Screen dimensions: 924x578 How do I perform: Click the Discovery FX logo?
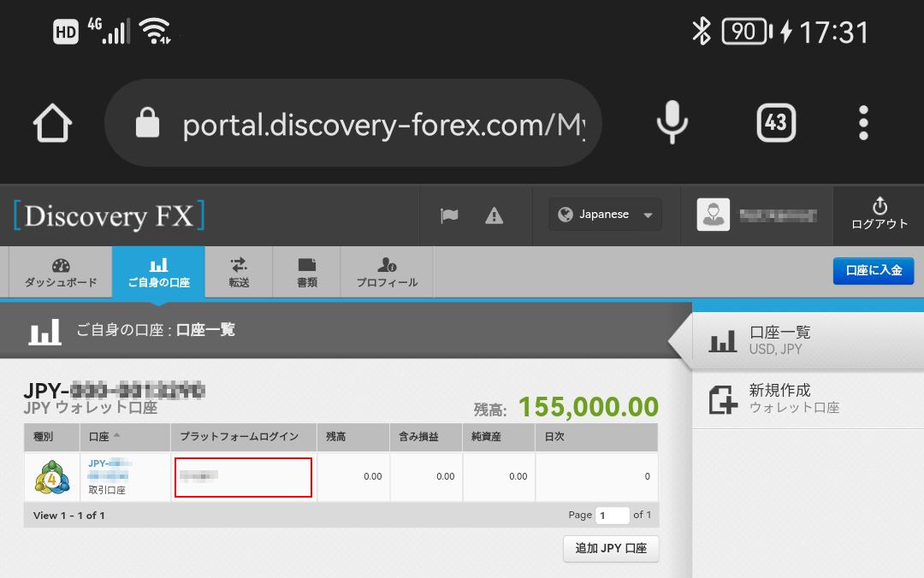click(109, 215)
